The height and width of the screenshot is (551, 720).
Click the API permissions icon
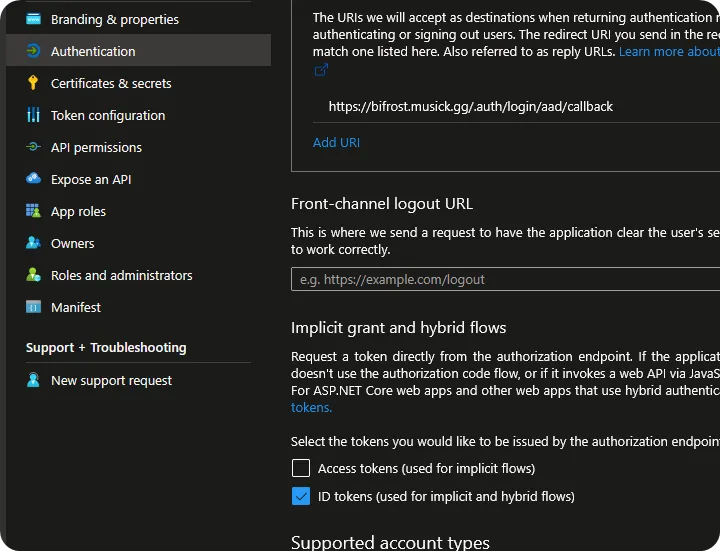point(34,147)
